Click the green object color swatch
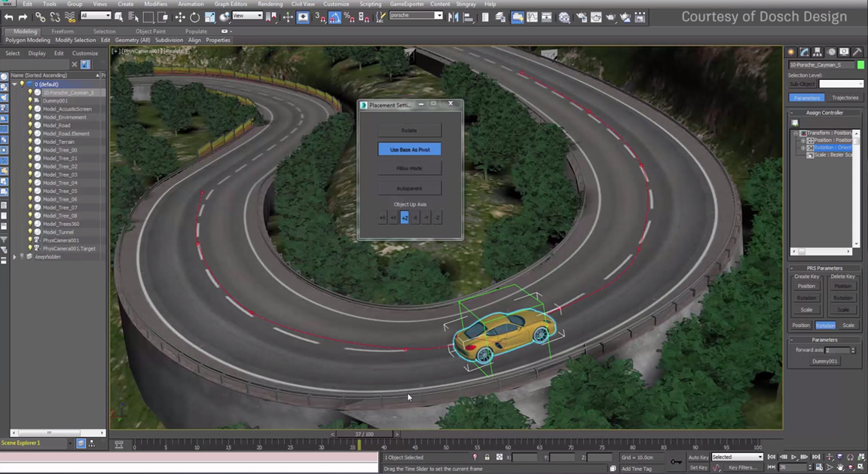868x474 pixels. (860, 65)
